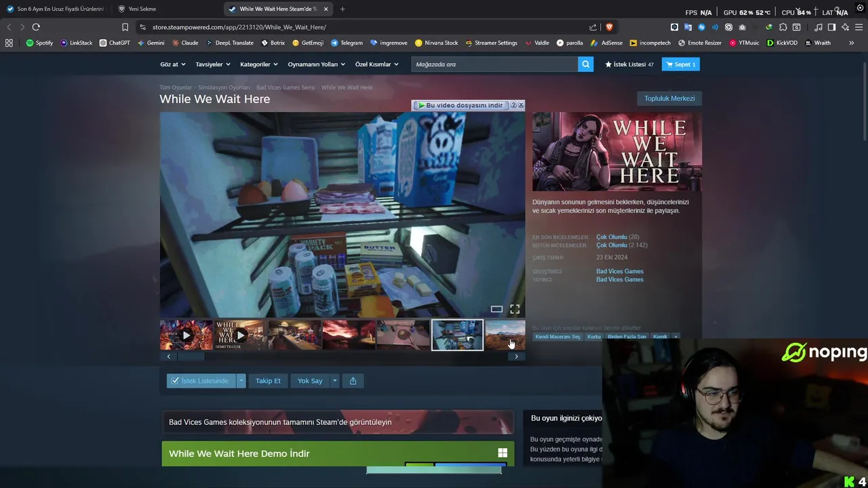Open the İstek Listesi wishlist button
868x488 pixels.
(x=629, y=64)
